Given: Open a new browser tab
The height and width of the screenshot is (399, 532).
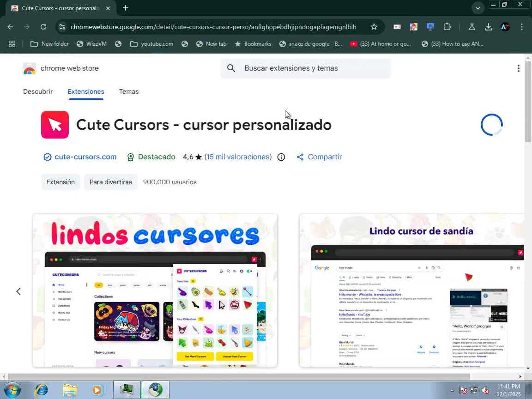Looking at the screenshot, I should [126, 8].
